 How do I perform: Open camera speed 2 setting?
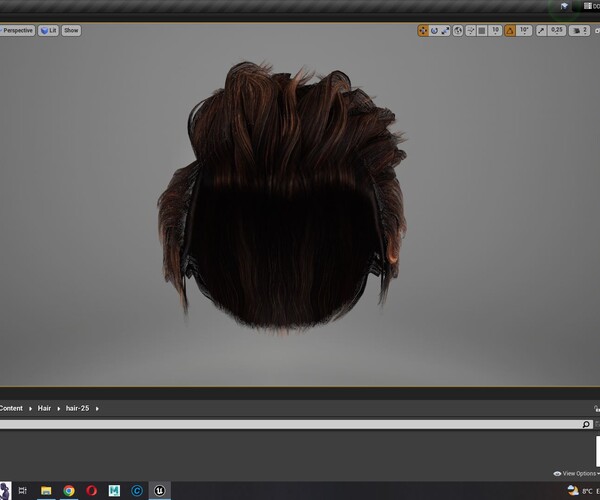(x=579, y=31)
